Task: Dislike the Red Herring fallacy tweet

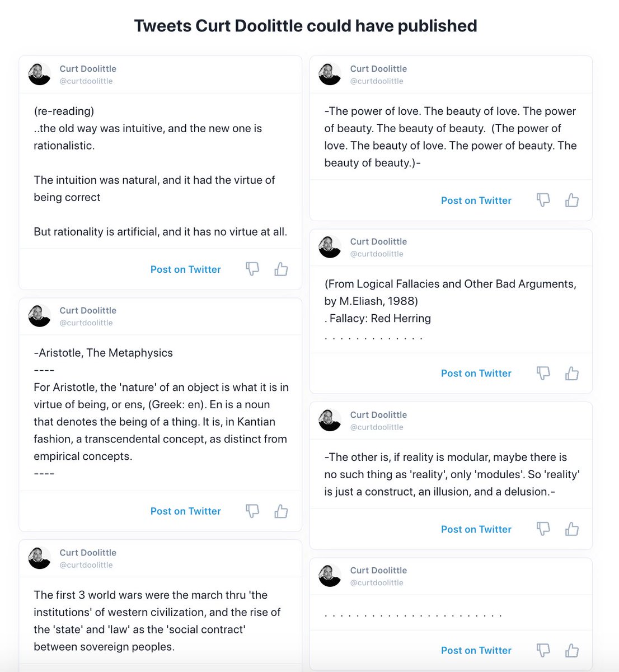Action: (543, 374)
